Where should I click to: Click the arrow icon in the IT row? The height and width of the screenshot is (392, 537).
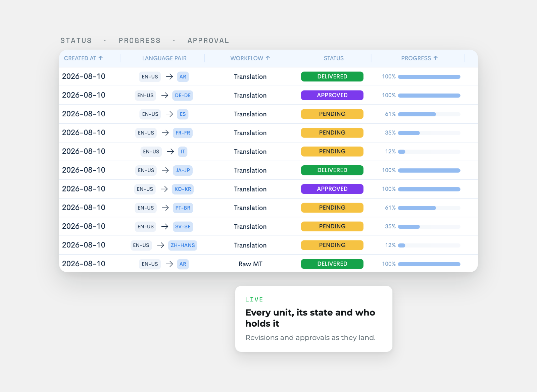point(170,152)
